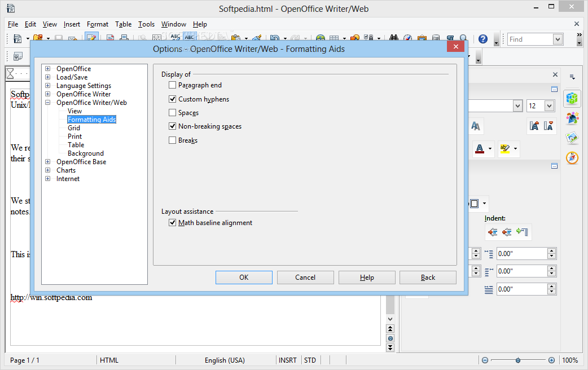Apply font color red A icon
The width and height of the screenshot is (588, 370).
(x=480, y=148)
